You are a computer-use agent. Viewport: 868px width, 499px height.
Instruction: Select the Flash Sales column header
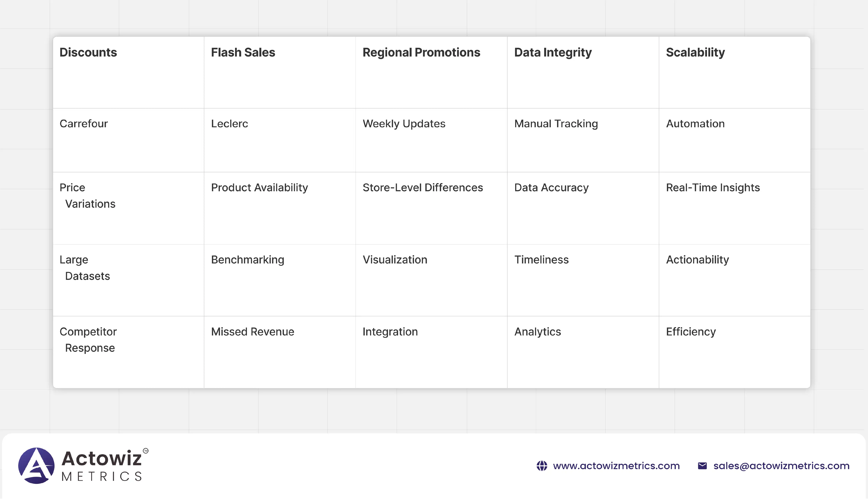tap(243, 53)
